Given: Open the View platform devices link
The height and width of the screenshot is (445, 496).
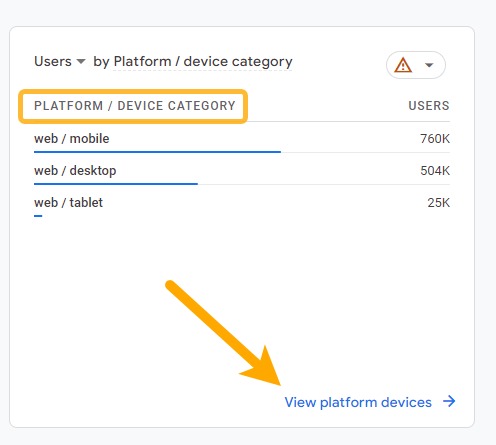Looking at the screenshot, I should [x=358, y=402].
